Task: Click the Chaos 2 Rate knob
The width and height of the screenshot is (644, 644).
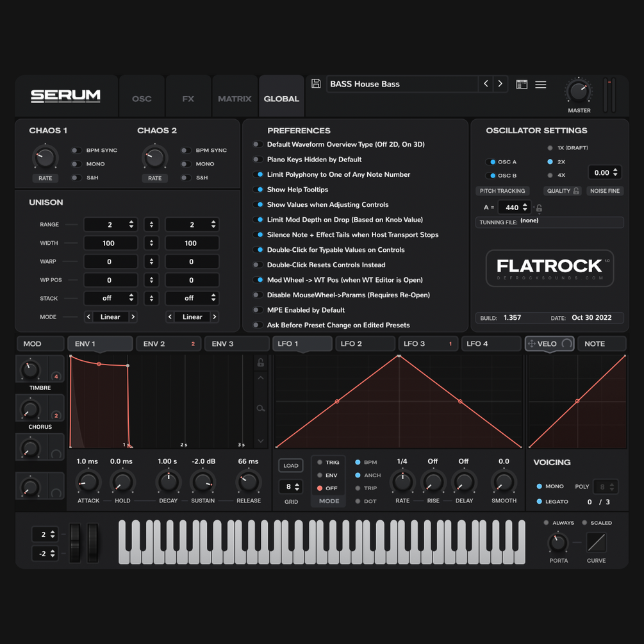Action: point(155,157)
